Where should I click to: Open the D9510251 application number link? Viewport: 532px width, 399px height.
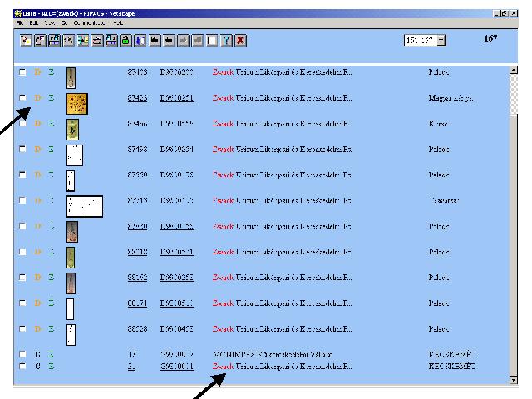177,98
